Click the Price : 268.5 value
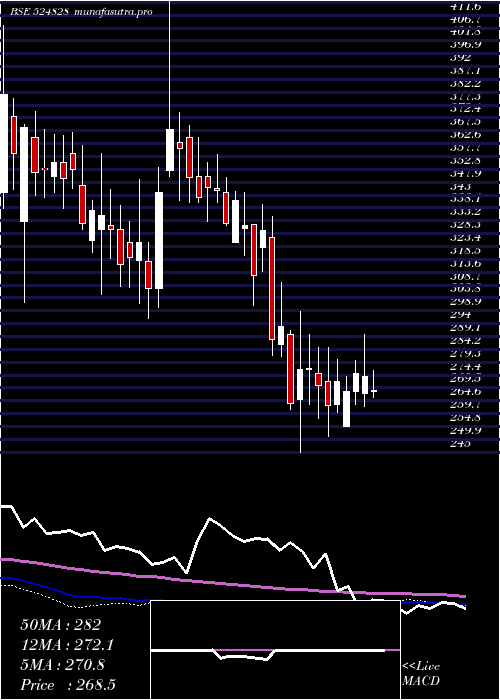This screenshot has width=500, height=700. 68,685
